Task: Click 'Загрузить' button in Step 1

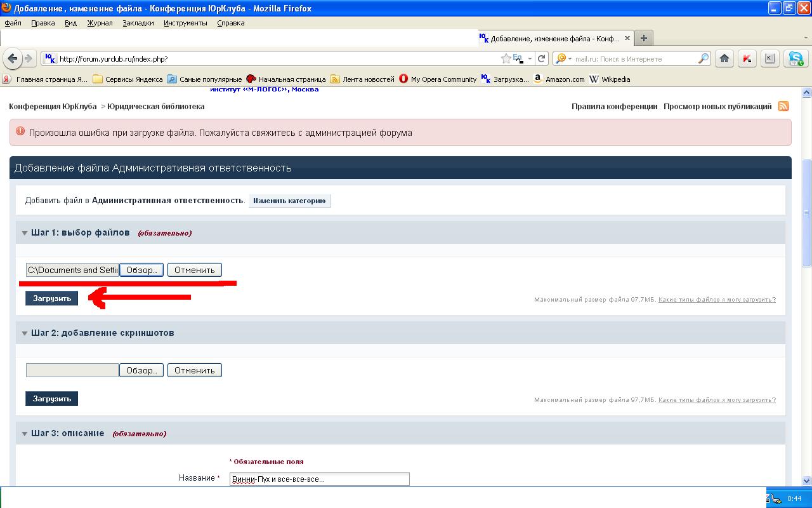Action: [x=52, y=298]
